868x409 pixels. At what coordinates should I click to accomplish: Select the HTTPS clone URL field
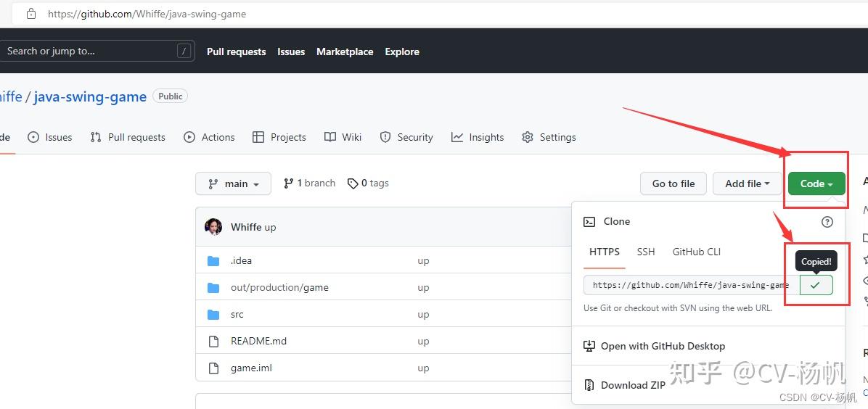pyautogui.click(x=690, y=285)
